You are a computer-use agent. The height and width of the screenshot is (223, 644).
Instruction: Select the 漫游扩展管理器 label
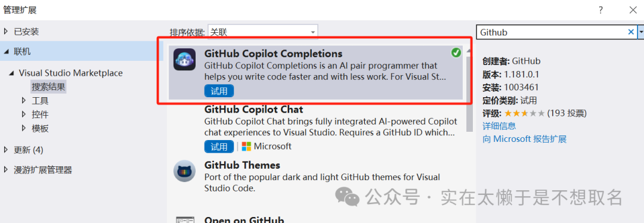tap(43, 169)
